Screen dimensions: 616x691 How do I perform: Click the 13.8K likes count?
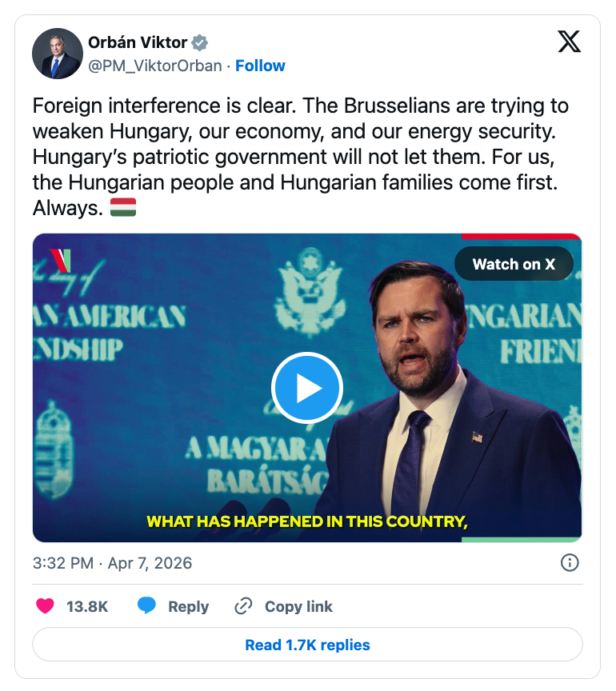pyautogui.click(x=87, y=607)
